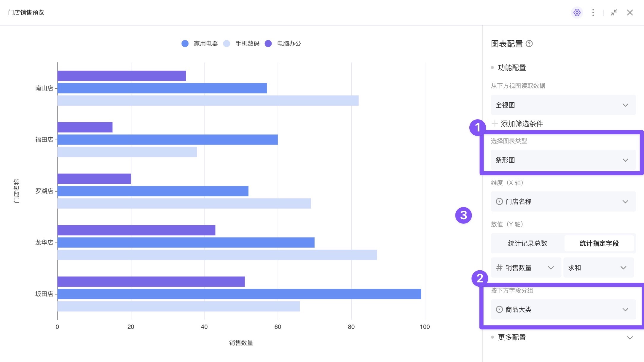Click the collapse fullscreen arrows icon
The height and width of the screenshot is (362, 644).
[614, 12]
